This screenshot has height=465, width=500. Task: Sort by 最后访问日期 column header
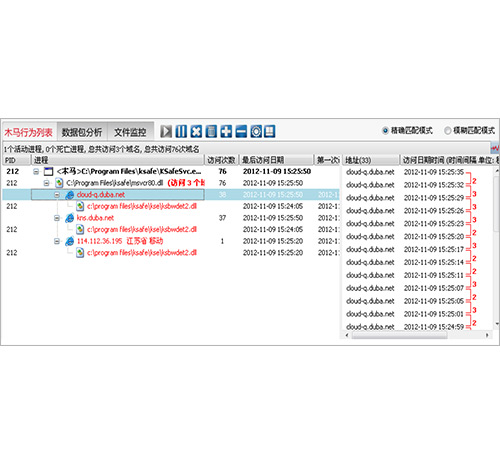[276, 160]
